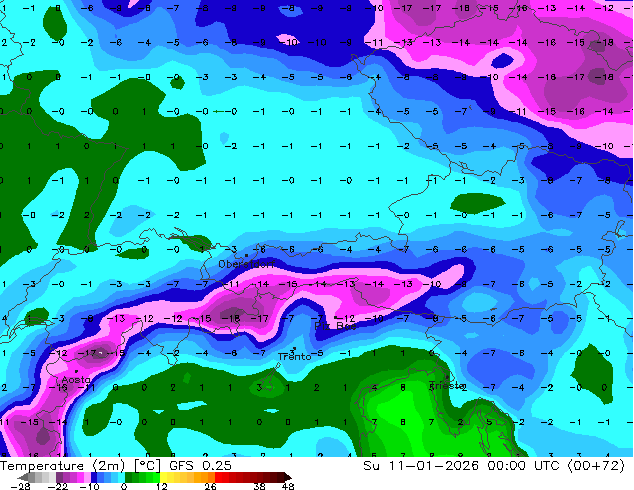Click the '-28' legend scale value
This screenshot has height=490, width=634.
(20, 486)
